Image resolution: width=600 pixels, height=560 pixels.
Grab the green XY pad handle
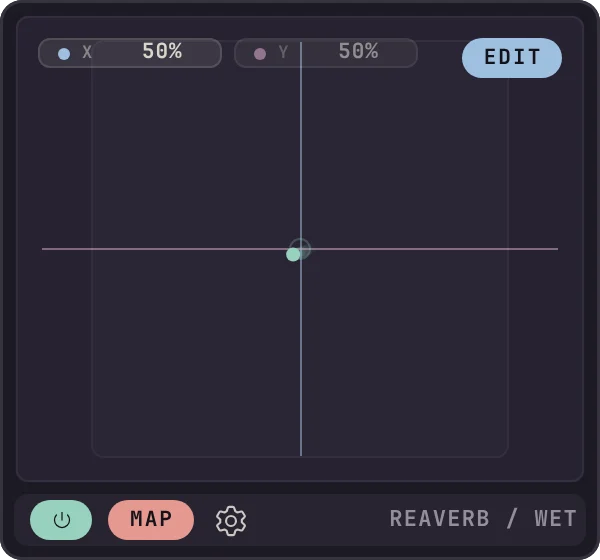tap(293, 255)
